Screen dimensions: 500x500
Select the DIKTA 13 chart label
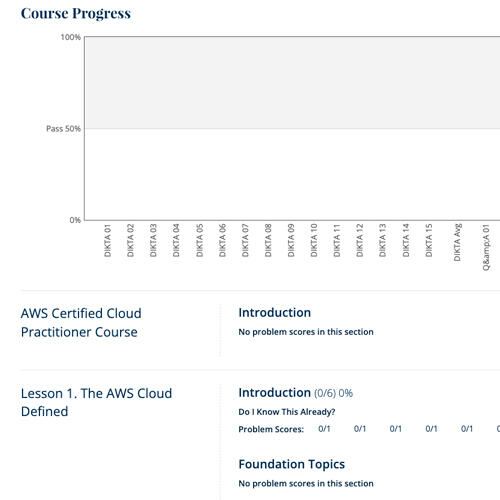click(382, 240)
